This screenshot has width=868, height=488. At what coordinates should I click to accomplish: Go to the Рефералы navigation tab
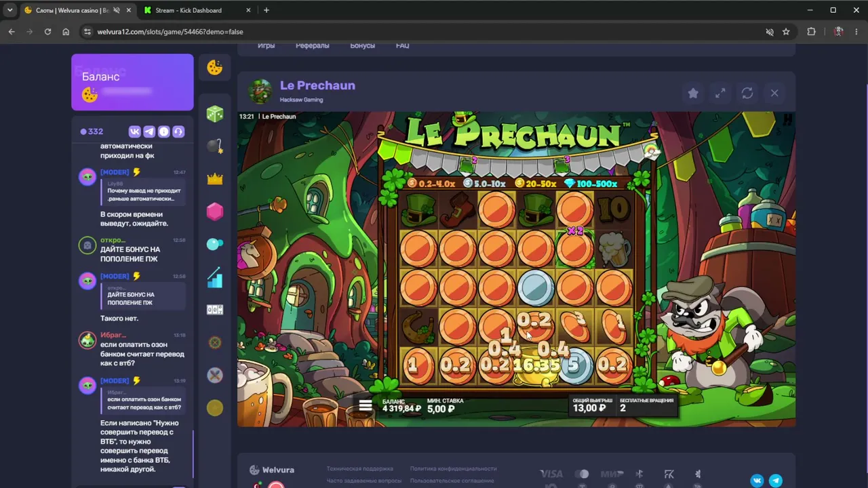click(312, 45)
